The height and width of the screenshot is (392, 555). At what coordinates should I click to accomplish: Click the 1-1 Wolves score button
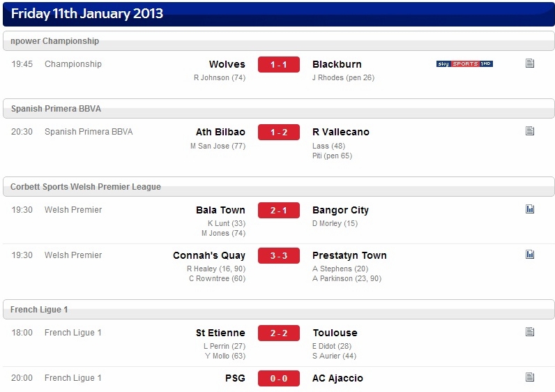tap(279, 64)
